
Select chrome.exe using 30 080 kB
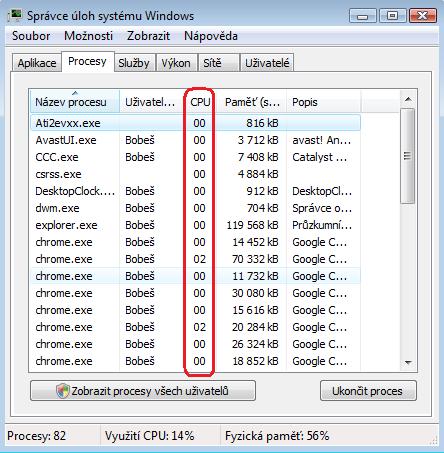[195, 293]
